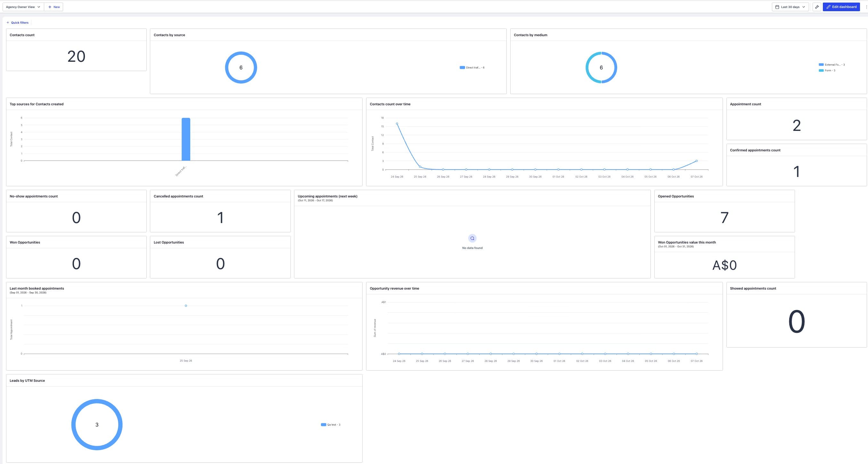Click the Confirmed appointments count value 1

797,172
